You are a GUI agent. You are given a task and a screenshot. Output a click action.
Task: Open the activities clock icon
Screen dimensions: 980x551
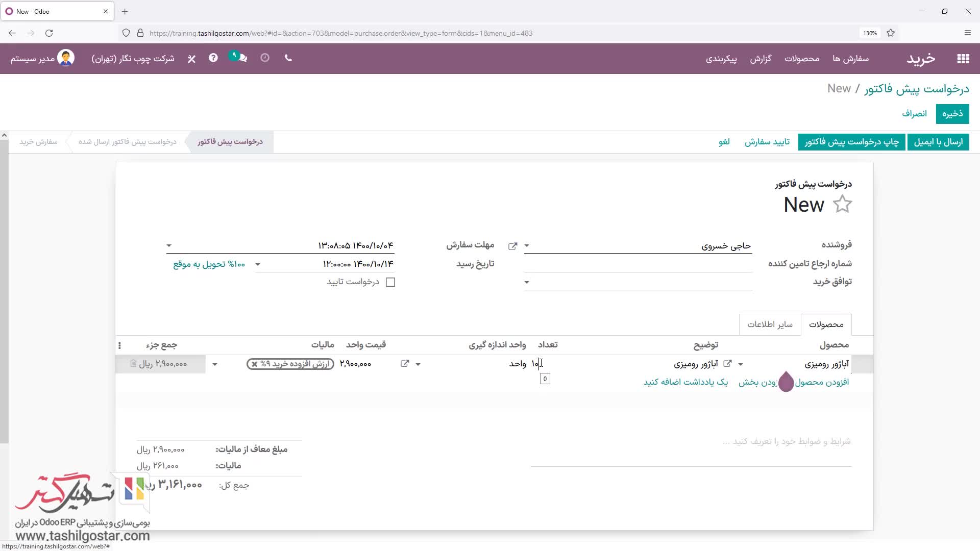264,58
